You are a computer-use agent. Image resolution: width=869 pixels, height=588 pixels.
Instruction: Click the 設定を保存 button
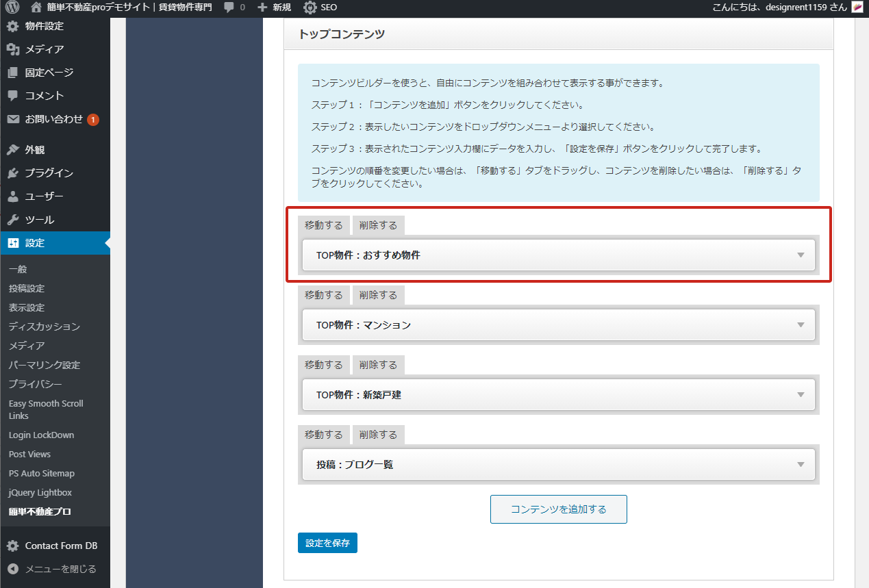327,543
